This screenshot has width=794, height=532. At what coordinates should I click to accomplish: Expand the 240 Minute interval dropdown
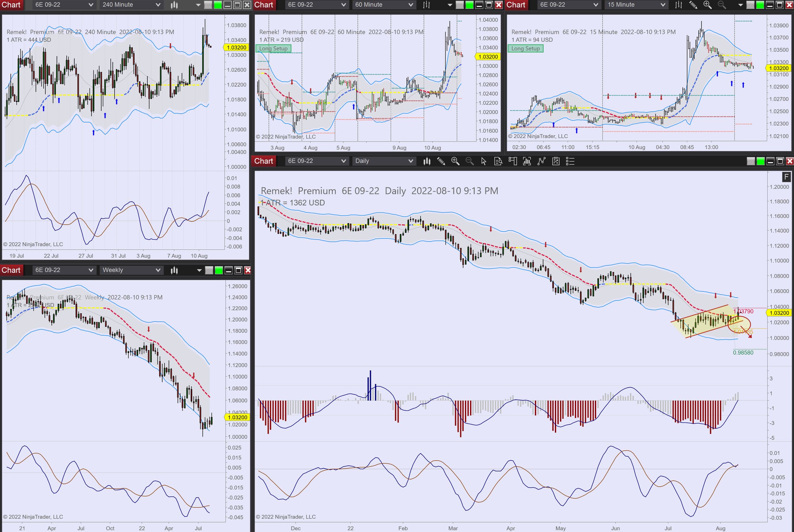tap(158, 5)
